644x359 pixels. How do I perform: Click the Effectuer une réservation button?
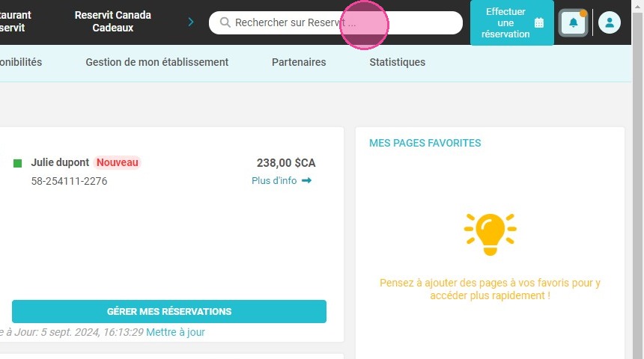coord(511,22)
